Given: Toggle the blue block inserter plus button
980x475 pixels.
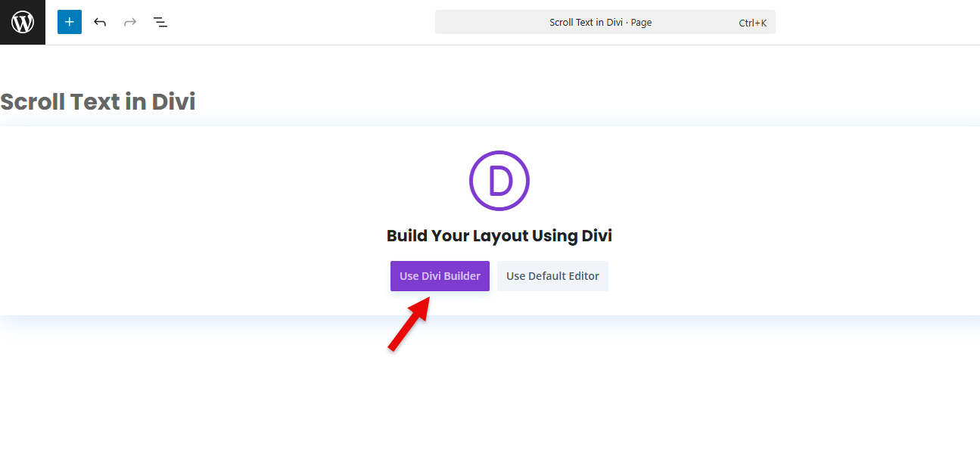Looking at the screenshot, I should pyautogui.click(x=70, y=22).
